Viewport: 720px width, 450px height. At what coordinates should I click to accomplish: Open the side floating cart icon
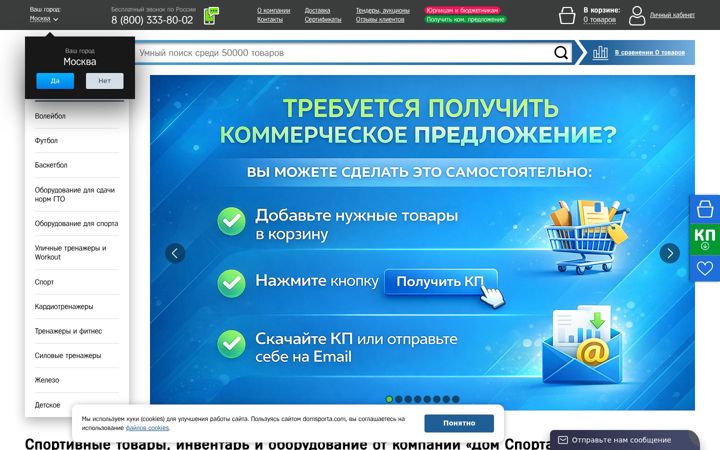pyautogui.click(x=705, y=209)
